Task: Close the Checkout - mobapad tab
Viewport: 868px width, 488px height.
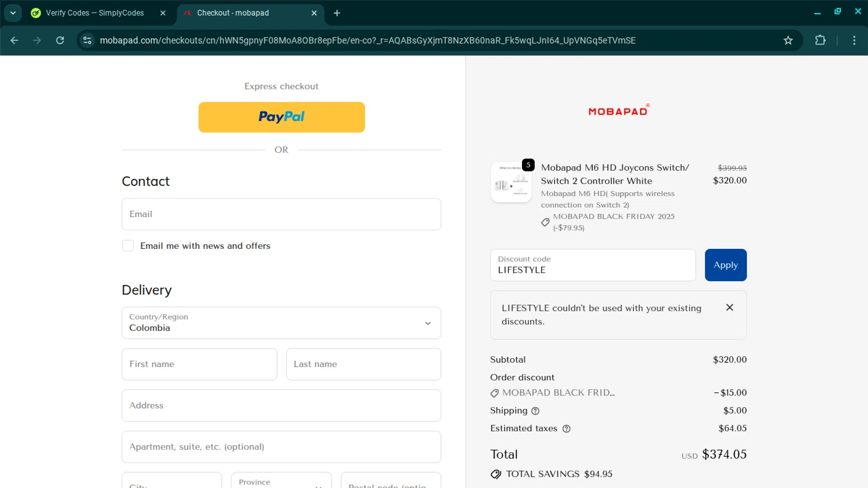Action: click(314, 13)
